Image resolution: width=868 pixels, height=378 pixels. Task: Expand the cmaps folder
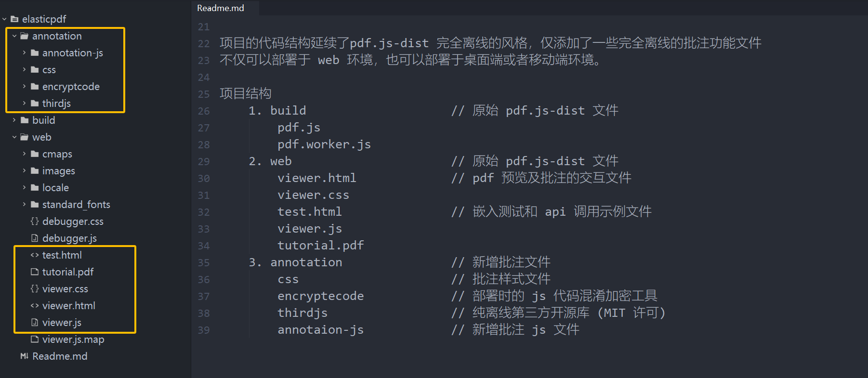click(25, 154)
